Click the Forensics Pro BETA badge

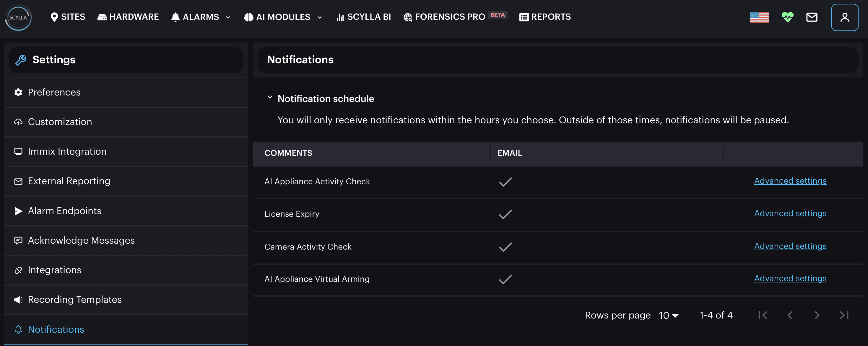pos(498,15)
